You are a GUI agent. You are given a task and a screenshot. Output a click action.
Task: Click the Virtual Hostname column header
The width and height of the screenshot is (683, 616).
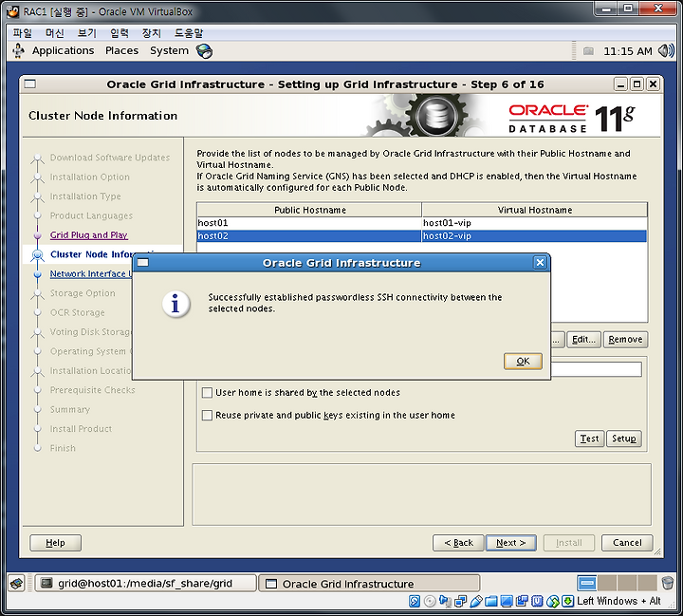pos(534,210)
